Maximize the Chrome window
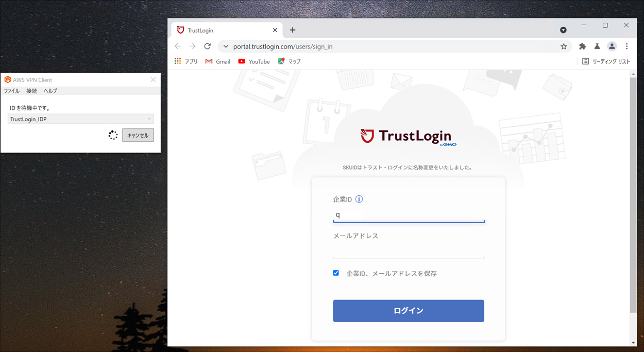This screenshot has height=352, width=644. [x=605, y=25]
